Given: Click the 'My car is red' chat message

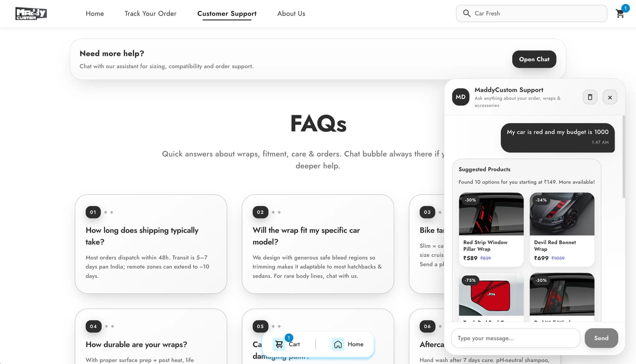Looking at the screenshot, I should coord(558,138).
